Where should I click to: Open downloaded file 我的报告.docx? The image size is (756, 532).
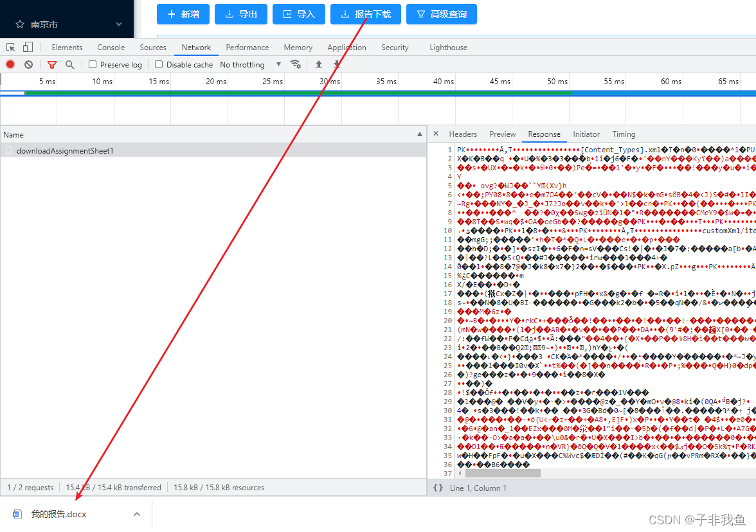click(x=59, y=514)
